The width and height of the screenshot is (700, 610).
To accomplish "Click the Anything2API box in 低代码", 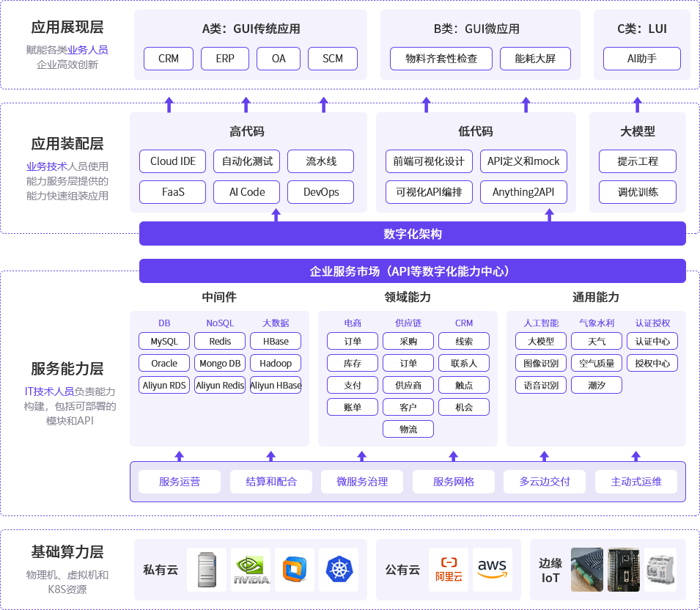I will (x=523, y=191).
